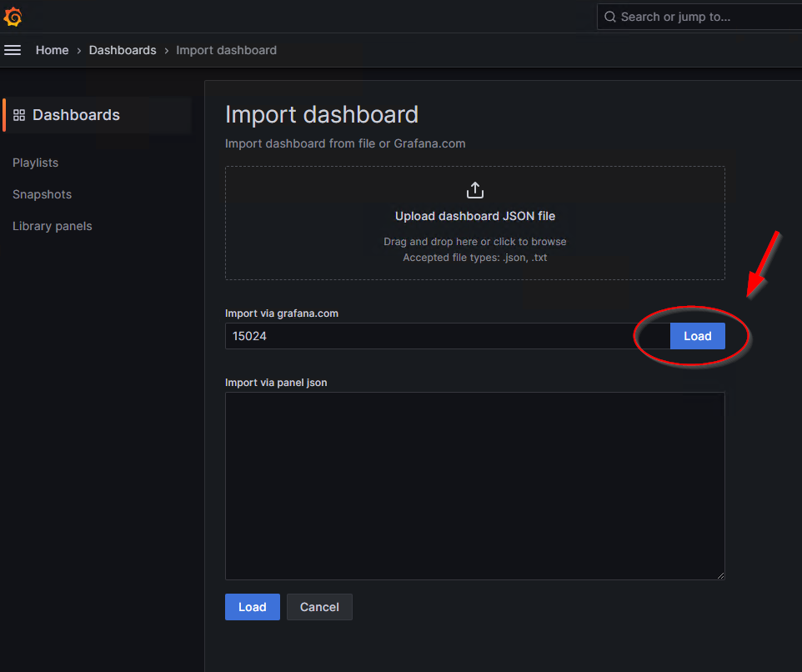The width and height of the screenshot is (802, 672).
Task: Click the grafana.com ID field containing 15024
Action: click(x=446, y=336)
